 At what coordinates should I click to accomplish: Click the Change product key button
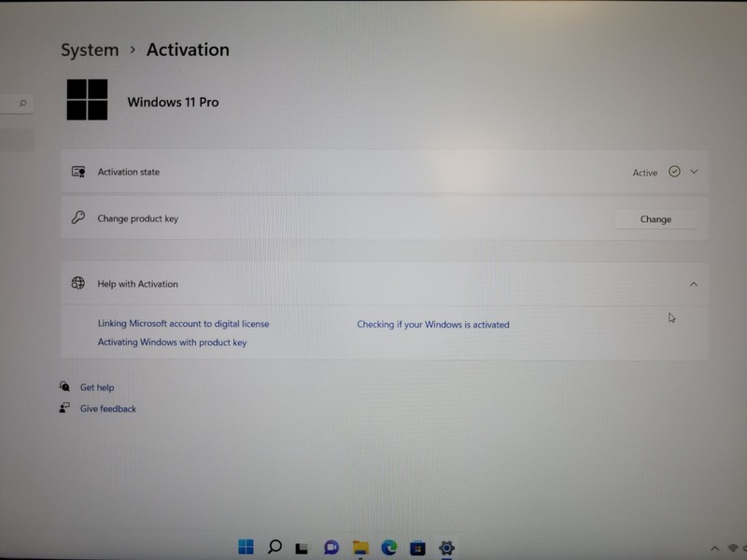click(655, 219)
